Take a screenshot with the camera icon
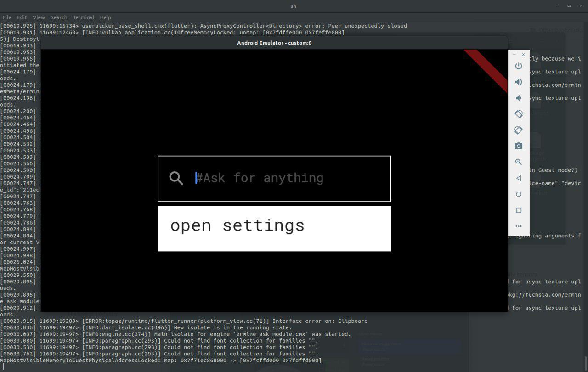The image size is (588, 372). (519, 146)
